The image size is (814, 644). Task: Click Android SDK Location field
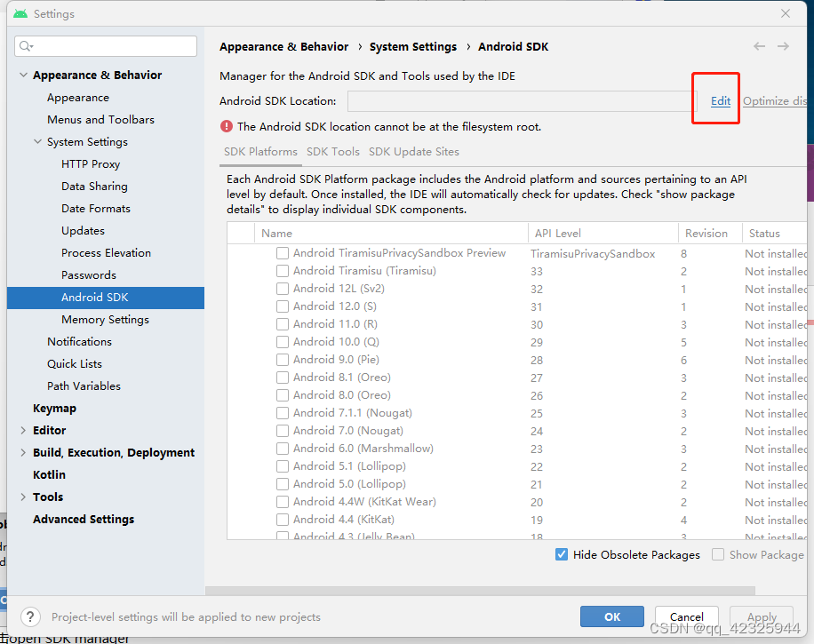click(522, 100)
